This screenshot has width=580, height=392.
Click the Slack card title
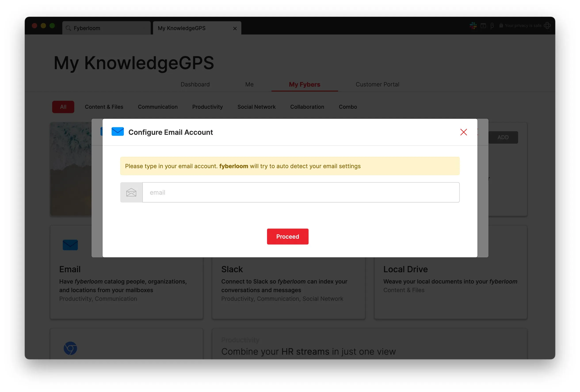click(232, 269)
